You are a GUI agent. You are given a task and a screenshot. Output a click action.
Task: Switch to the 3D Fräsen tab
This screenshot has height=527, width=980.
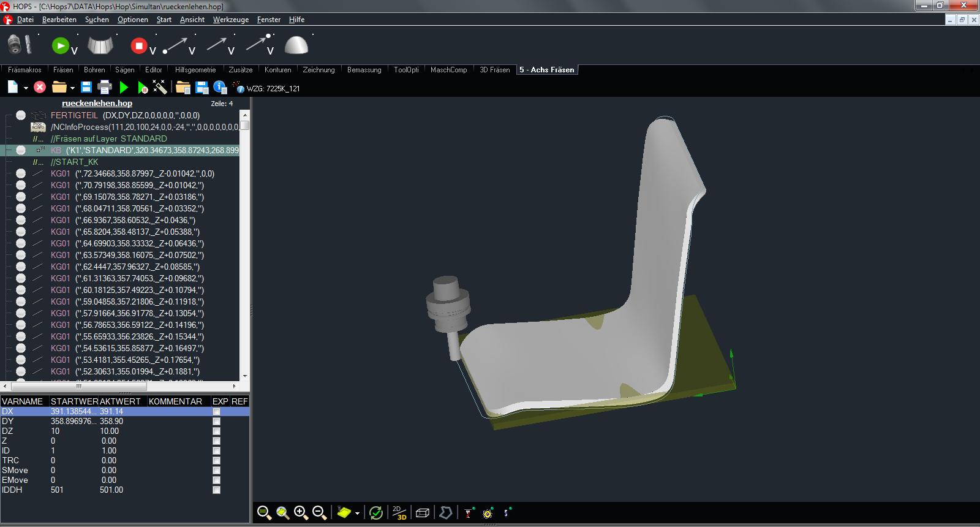coord(494,70)
